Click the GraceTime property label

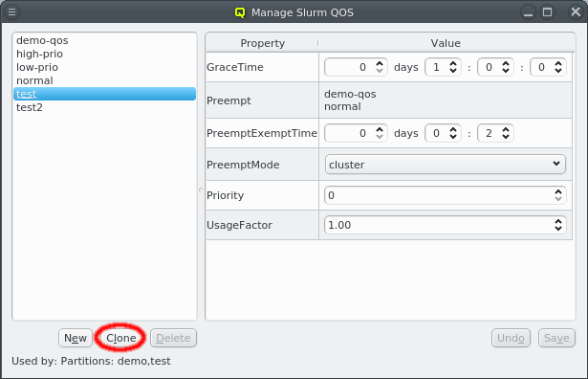tap(235, 67)
